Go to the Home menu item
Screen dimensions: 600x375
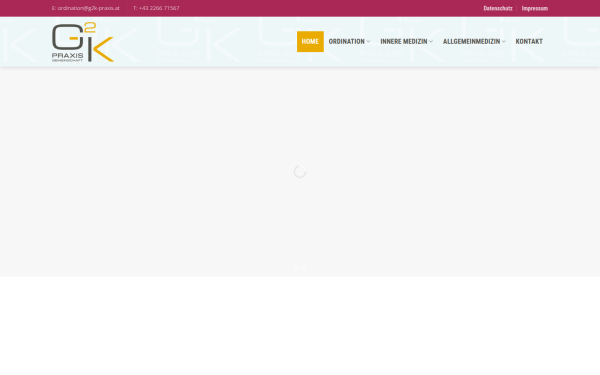point(310,41)
